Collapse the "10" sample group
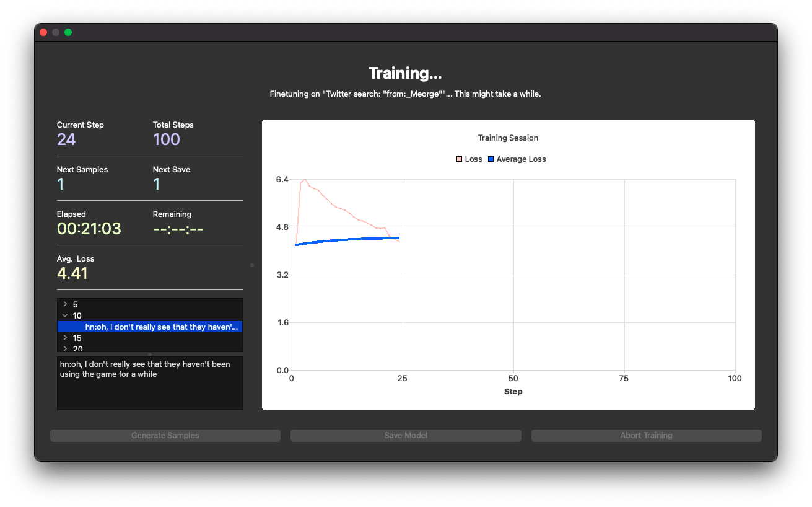The image size is (812, 507). pos(65,315)
